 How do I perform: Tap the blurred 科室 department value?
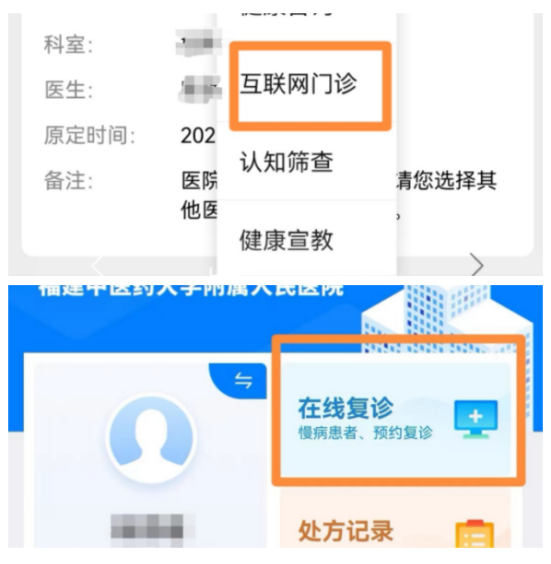point(199,43)
